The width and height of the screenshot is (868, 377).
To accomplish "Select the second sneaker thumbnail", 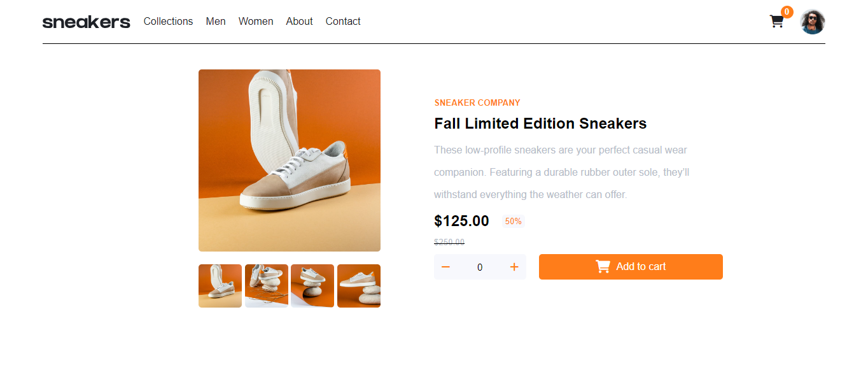I will coord(267,286).
